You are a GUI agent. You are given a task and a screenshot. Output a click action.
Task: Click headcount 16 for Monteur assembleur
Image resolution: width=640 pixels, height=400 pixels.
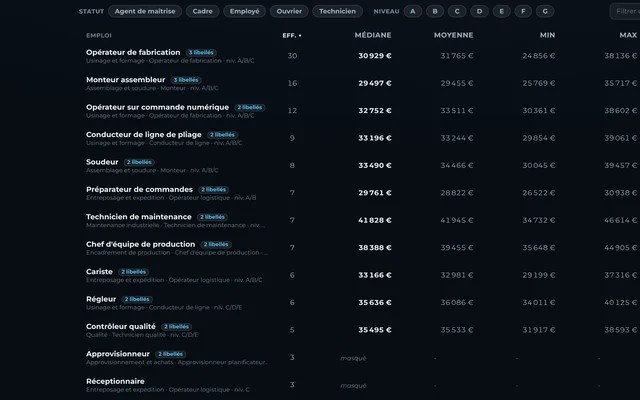coord(292,83)
